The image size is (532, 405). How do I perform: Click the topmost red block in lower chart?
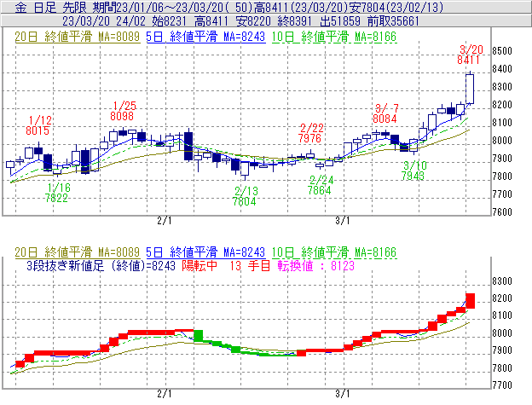click(470, 300)
